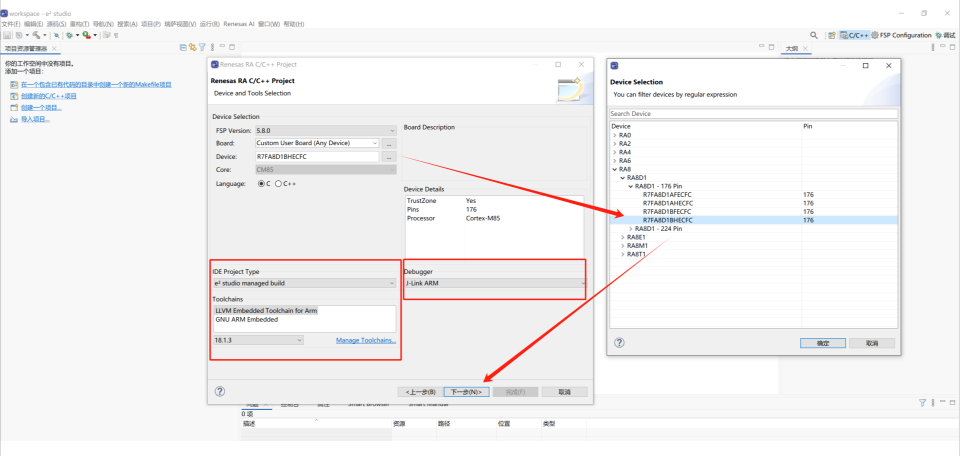960x456 pixels.
Task: Open the 帮助(H) menu
Action: tap(294, 24)
